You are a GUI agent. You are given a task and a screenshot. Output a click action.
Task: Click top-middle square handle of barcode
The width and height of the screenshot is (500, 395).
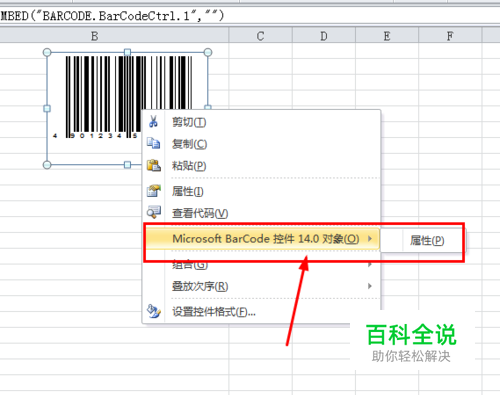click(127, 52)
